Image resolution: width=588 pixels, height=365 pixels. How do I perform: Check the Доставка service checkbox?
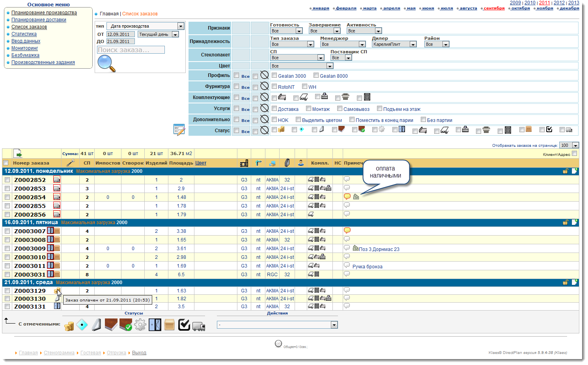click(x=274, y=109)
